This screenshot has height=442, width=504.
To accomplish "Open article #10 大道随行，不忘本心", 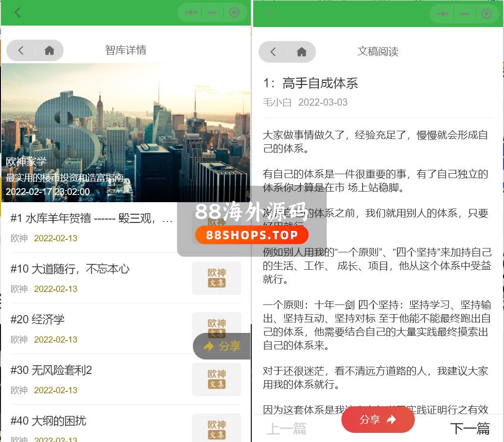I will coord(70,269).
